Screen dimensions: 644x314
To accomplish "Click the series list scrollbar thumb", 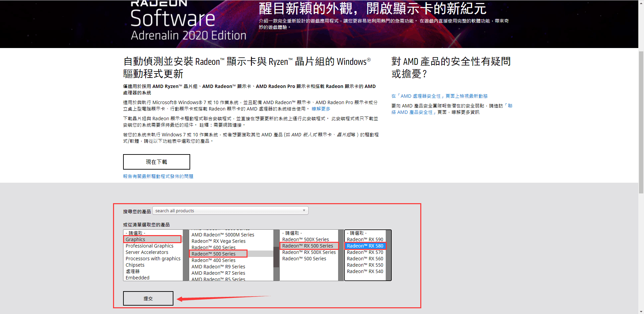I will tap(276, 257).
